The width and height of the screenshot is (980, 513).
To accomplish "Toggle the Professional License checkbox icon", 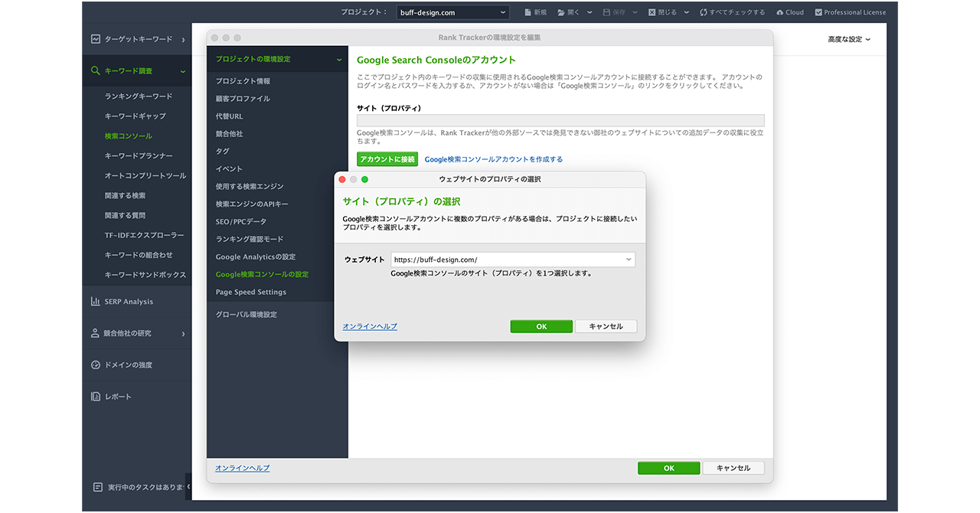I will pyautogui.click(x=818, y=12).
